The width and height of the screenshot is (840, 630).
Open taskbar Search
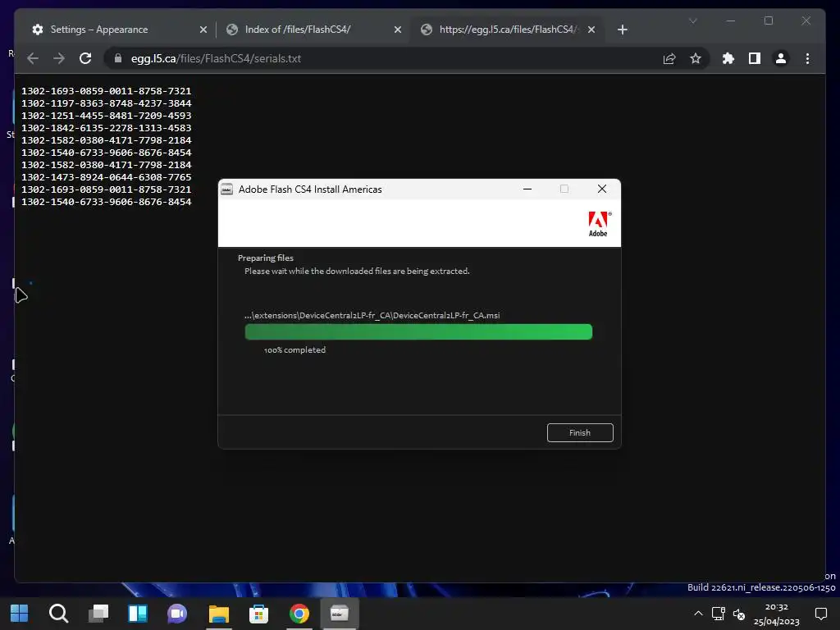(58, 613)
